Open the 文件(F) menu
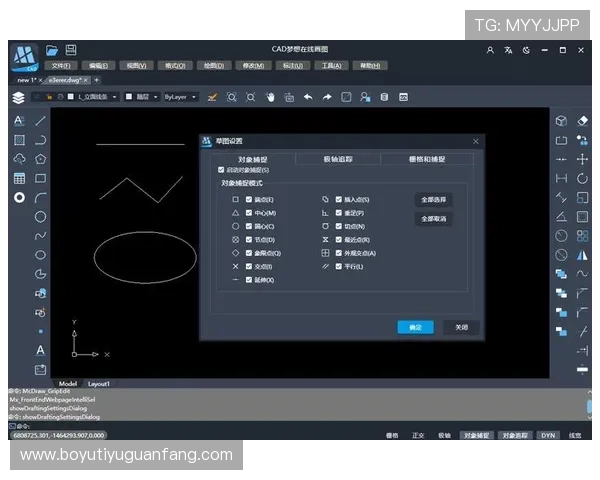Screen dimensions: 600x480 pyautogui.click(x=61, y=66)
